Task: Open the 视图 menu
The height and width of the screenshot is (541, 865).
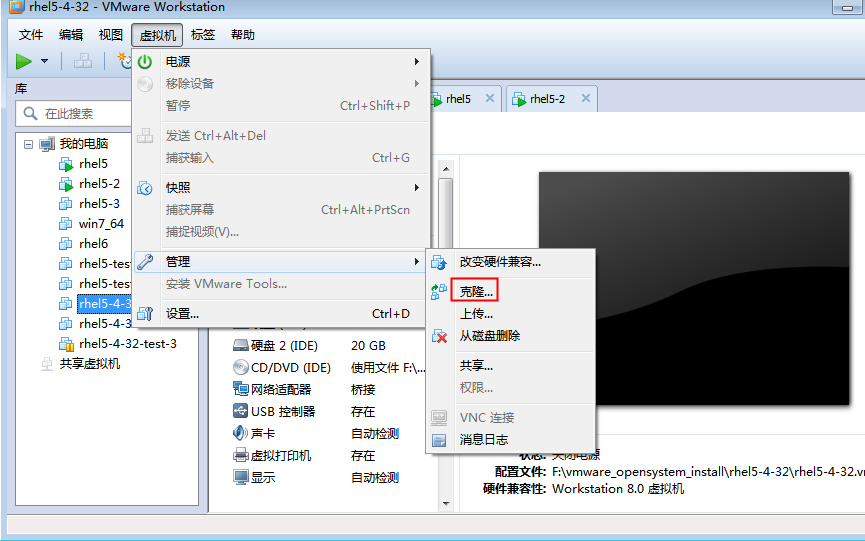Action: 110,35
